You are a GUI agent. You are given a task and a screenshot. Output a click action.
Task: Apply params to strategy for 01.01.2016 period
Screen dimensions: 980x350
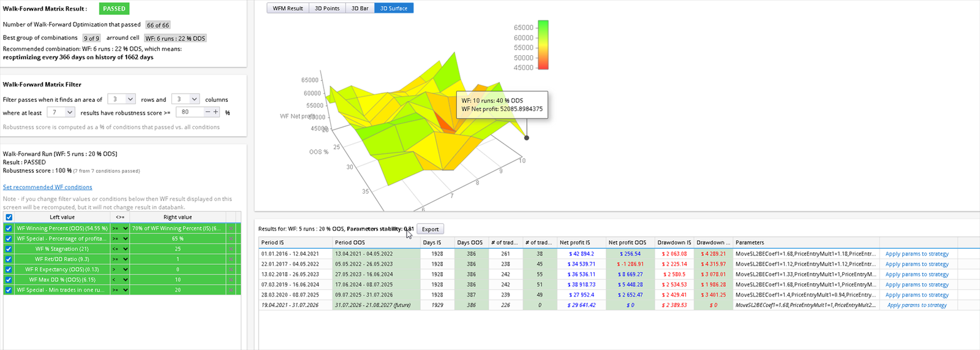point(917,254)
